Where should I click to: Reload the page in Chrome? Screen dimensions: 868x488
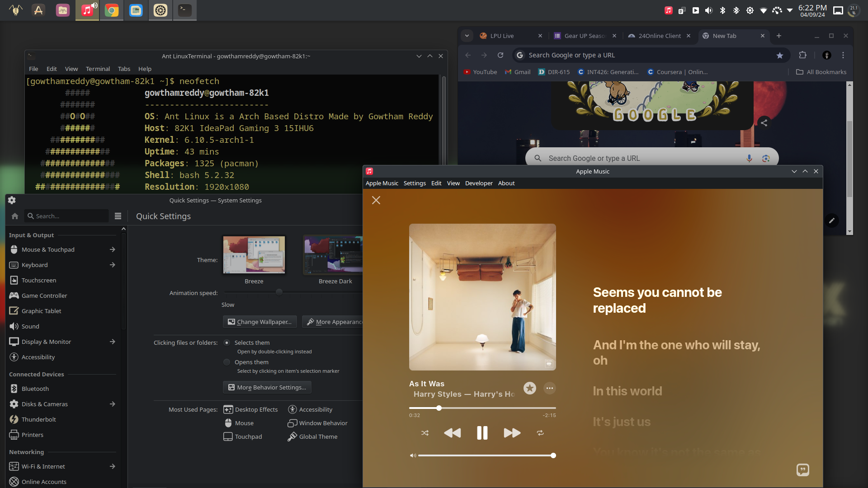(x=500, y=55)
